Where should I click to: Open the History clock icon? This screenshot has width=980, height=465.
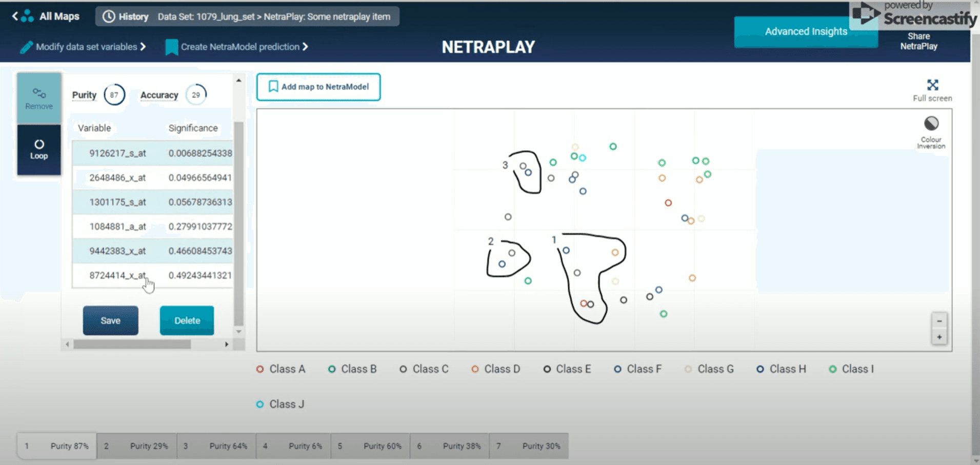point(109,16)
